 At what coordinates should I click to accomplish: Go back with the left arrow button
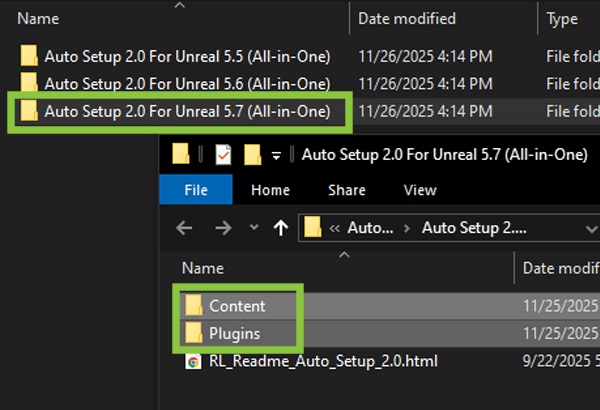184,228
